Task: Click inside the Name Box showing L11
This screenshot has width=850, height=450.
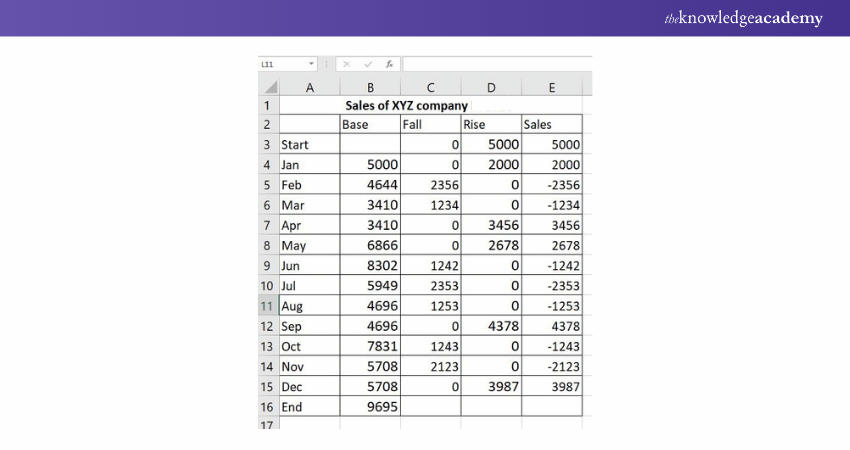Action: pos(282,64)
